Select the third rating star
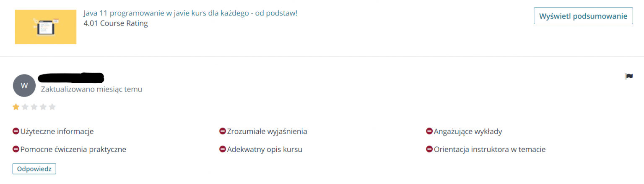Screen dimensions: 644x184 [34, 107]
